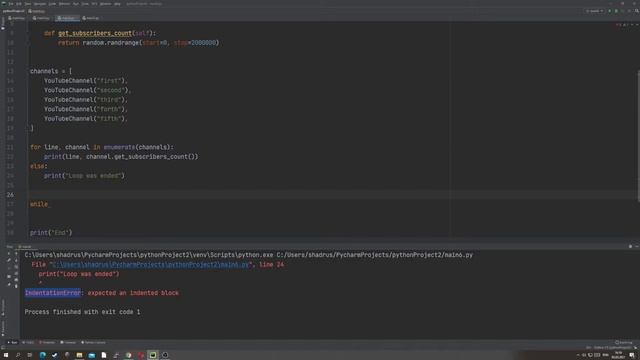
Task: Select the highlighted active editor tab
Action: click(x=67, y=18)
